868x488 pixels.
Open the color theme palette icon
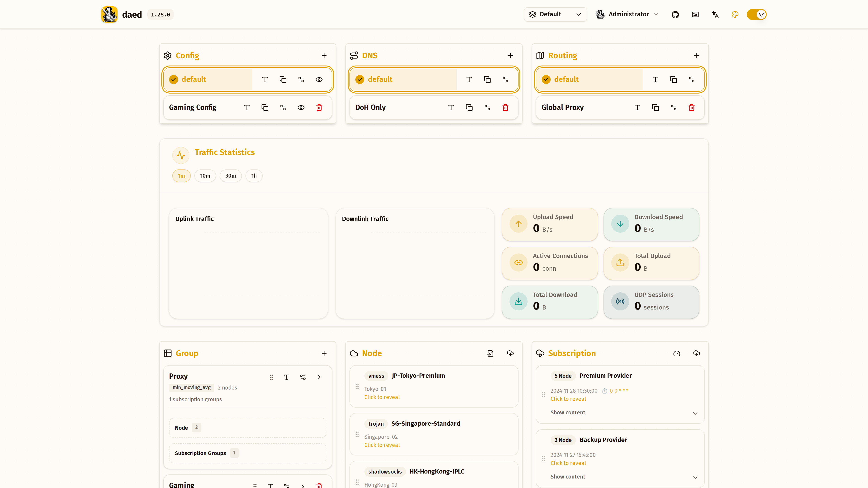click(x=735, y=14)
